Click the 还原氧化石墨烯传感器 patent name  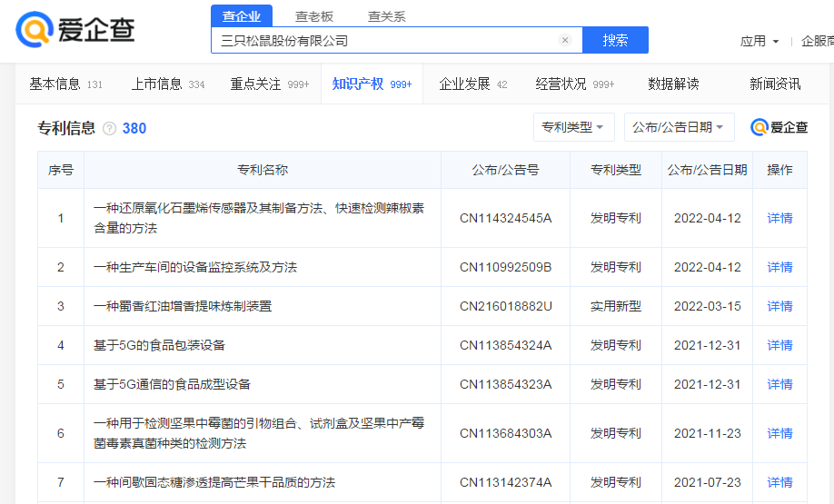[259, 218]
